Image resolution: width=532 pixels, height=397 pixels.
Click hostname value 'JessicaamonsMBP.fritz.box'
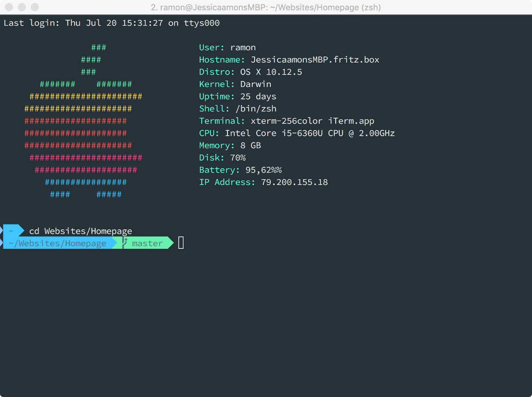pos(315,60)
